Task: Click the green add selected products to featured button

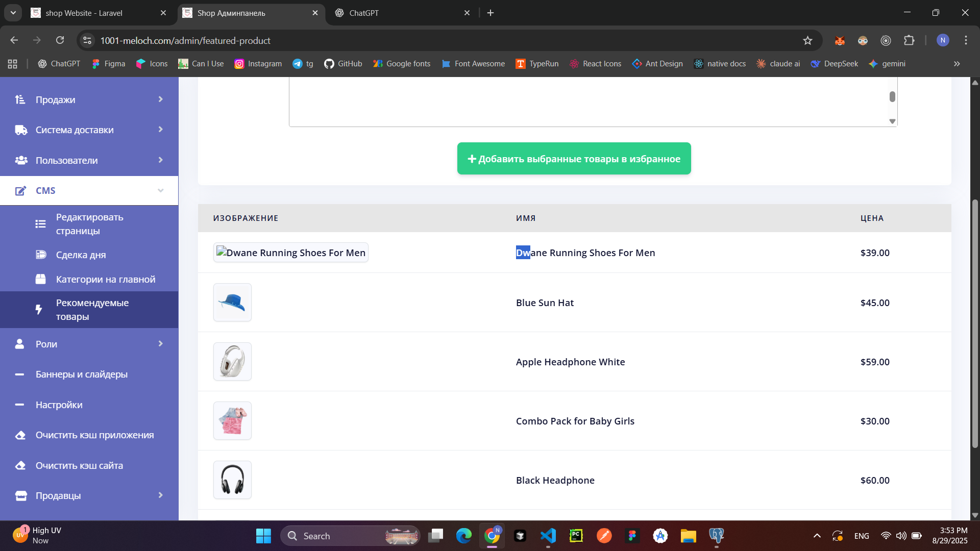Action: click(574, 159)
